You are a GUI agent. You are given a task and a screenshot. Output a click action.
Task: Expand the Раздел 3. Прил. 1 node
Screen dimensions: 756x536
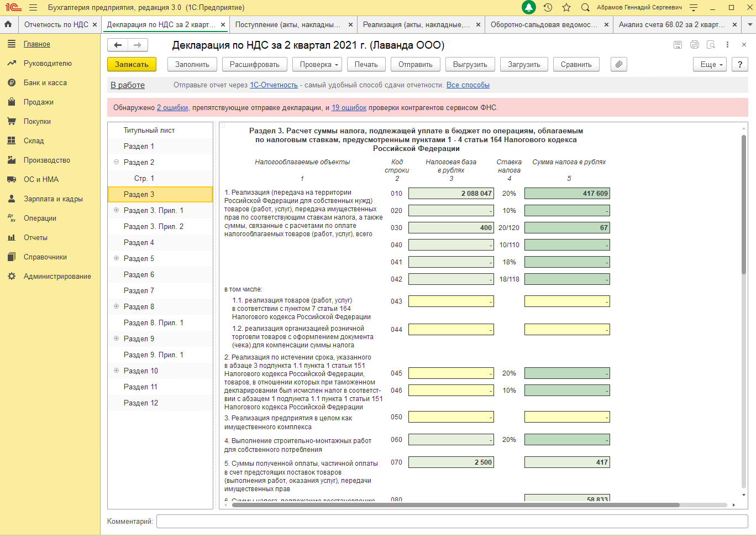[x=116, y=210]
